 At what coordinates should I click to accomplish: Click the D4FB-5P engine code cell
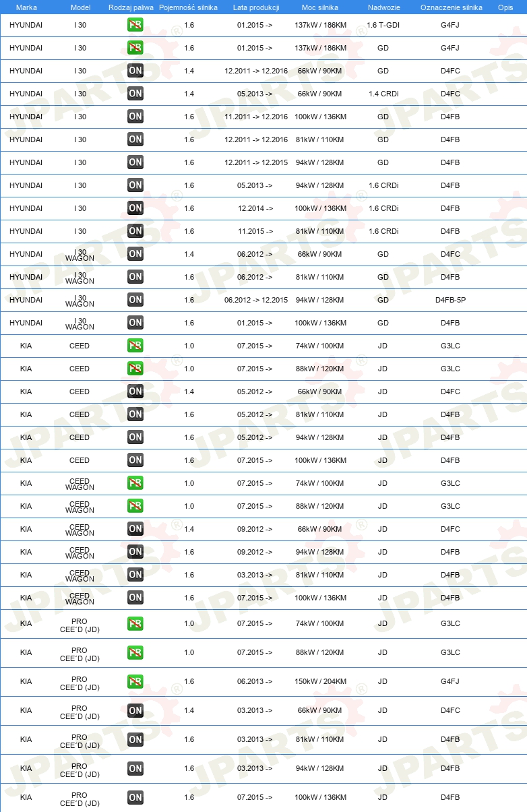(450, 300)
